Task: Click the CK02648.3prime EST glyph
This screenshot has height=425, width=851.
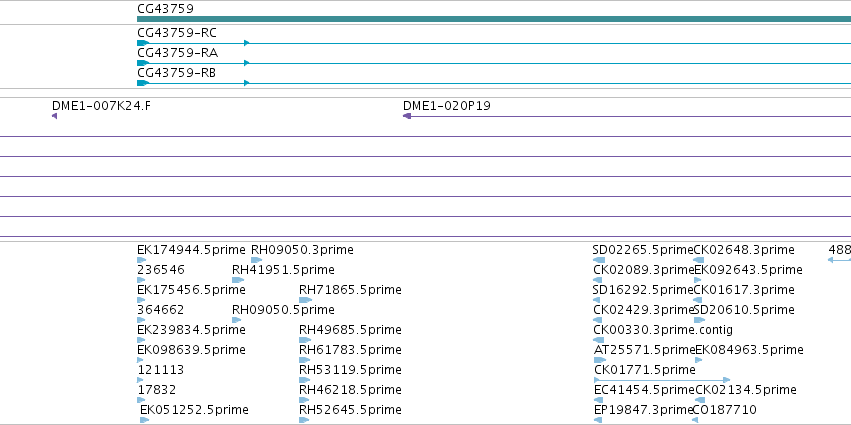Action: [x=699, y=260]
